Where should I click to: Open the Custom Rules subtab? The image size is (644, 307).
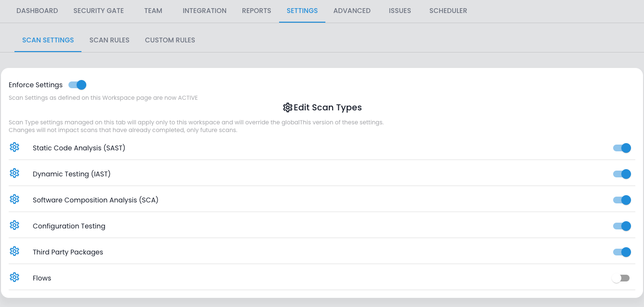pyautogui.click(x=170, y=40)
